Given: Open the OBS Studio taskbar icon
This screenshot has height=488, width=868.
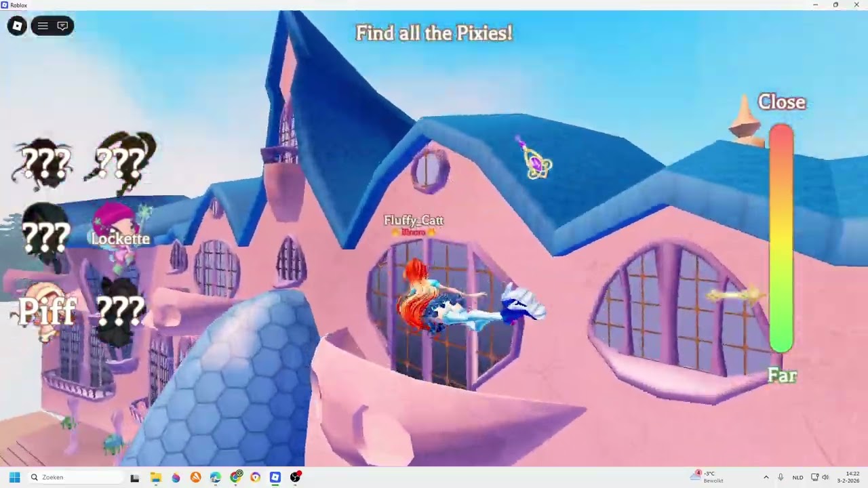Looking at the screenshot, I should pos(295,478).
